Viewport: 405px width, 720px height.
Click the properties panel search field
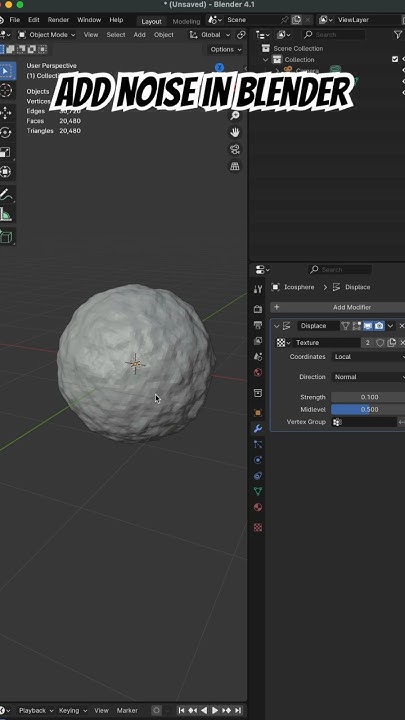(x=339, y=270)
